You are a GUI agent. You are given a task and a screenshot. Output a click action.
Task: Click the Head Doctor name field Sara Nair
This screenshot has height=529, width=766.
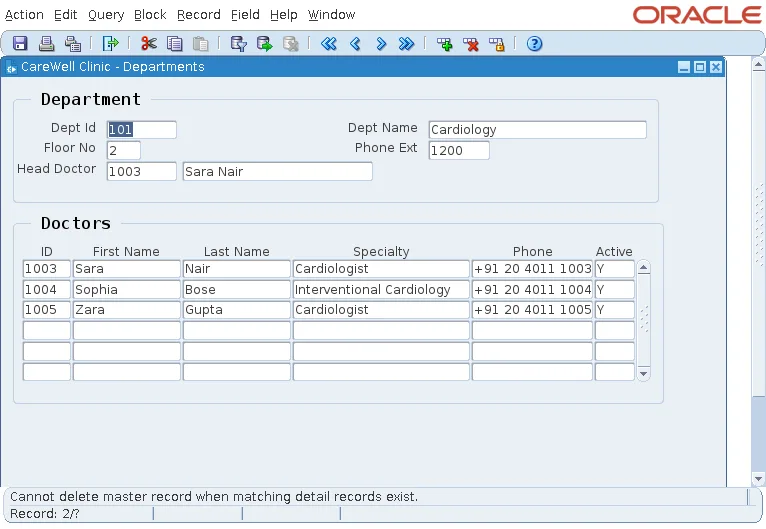[277, 171]
